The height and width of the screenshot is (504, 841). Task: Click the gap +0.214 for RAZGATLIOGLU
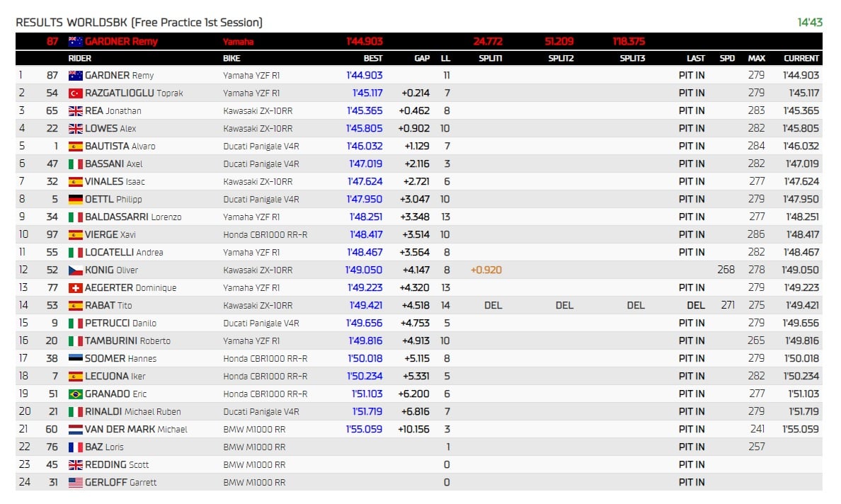point(416,93)
